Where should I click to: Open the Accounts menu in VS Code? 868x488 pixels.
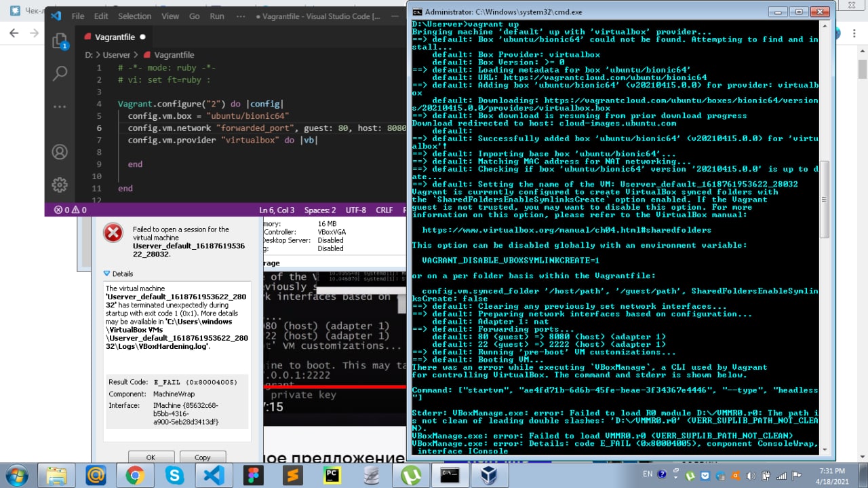tap(60, 151)
